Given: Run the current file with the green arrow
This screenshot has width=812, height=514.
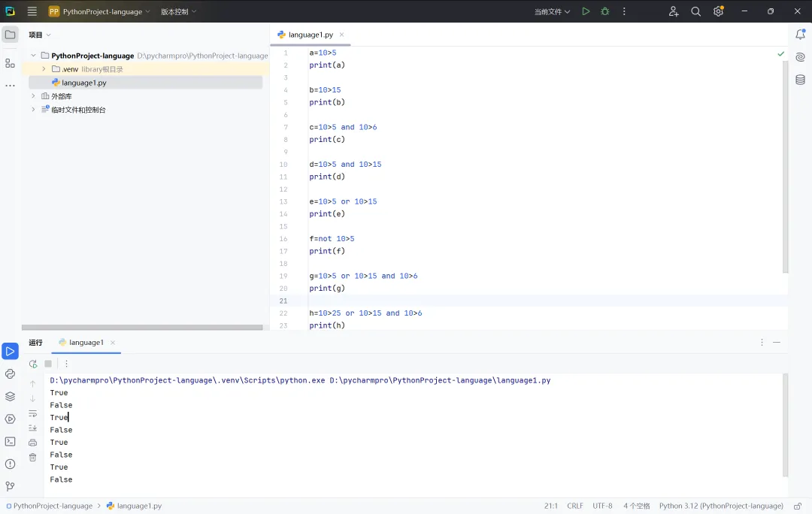Looking at the screenshot, I should click(586, 11).
